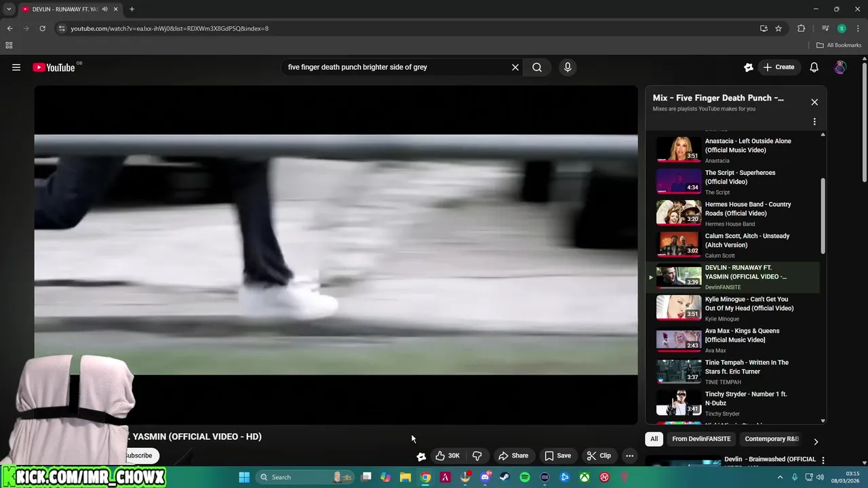
Task: Save the video to a playlist
Action: 558,455
